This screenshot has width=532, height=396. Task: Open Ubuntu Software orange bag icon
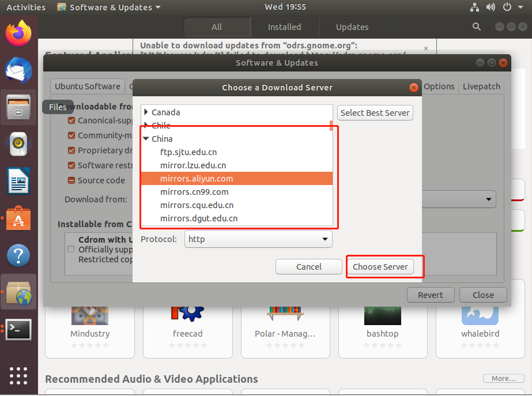click(18, 218)
